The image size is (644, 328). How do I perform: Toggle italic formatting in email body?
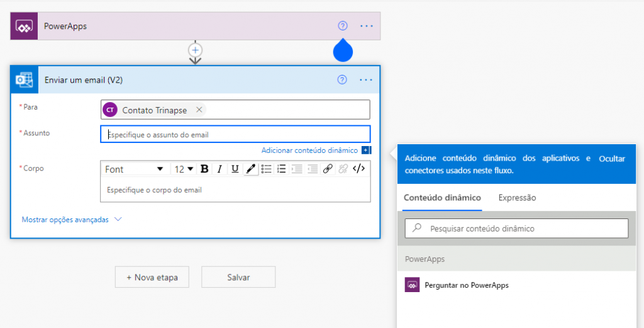coord(219,169)
